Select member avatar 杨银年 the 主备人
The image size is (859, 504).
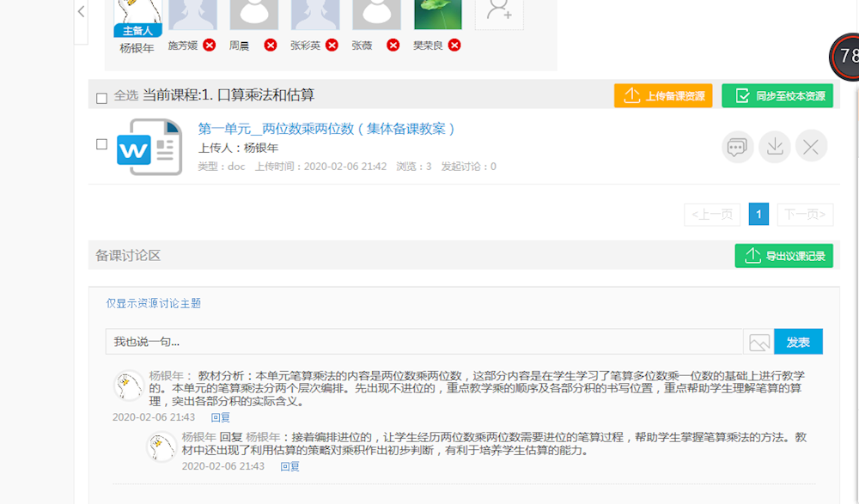[137, 15]
